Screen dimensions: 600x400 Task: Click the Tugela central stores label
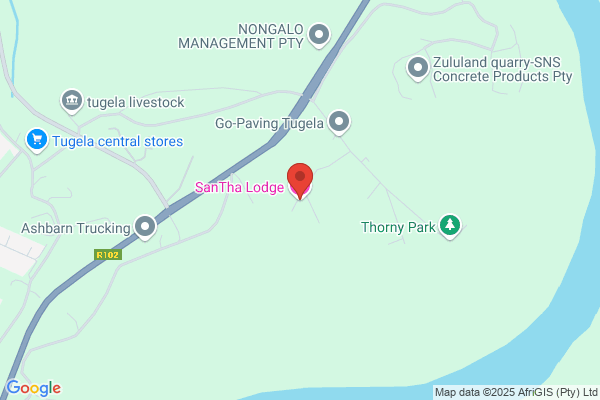(118, 141)
